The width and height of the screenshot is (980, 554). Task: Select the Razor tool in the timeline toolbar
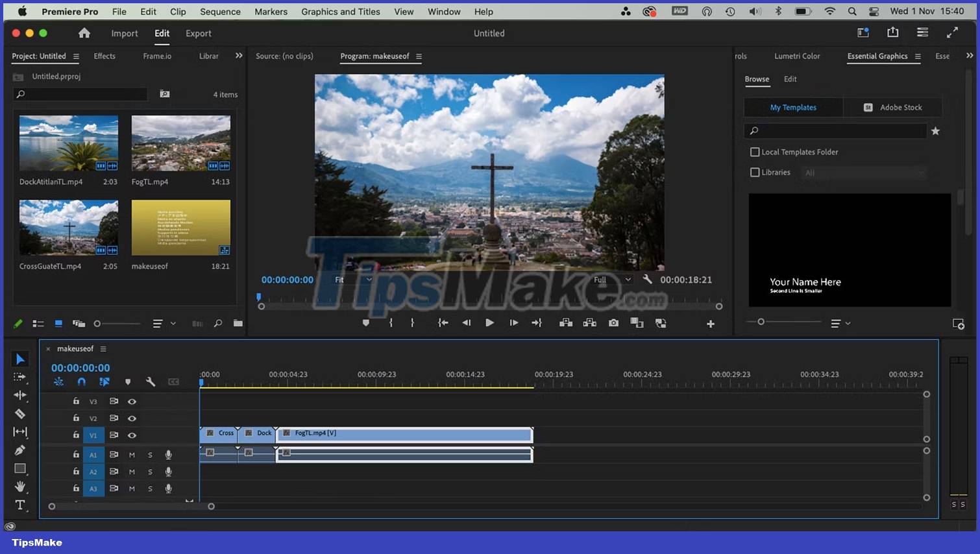[x=20, y=413]
